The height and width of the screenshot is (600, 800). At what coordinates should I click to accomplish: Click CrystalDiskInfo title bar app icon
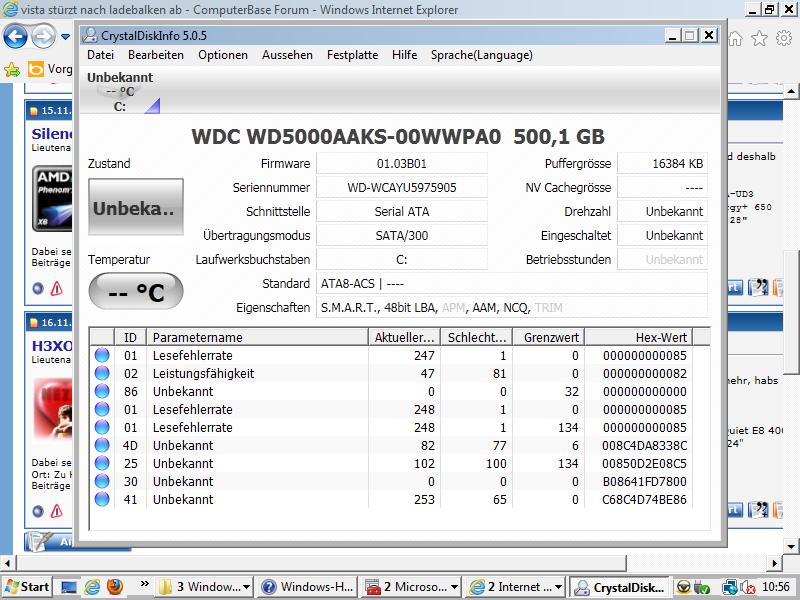pyautogui.click(x=90, y=35)
